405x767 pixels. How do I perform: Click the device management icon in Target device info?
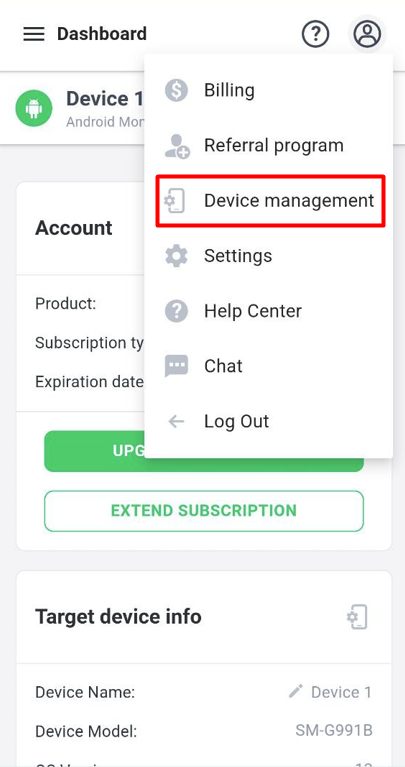pos(357,617)
